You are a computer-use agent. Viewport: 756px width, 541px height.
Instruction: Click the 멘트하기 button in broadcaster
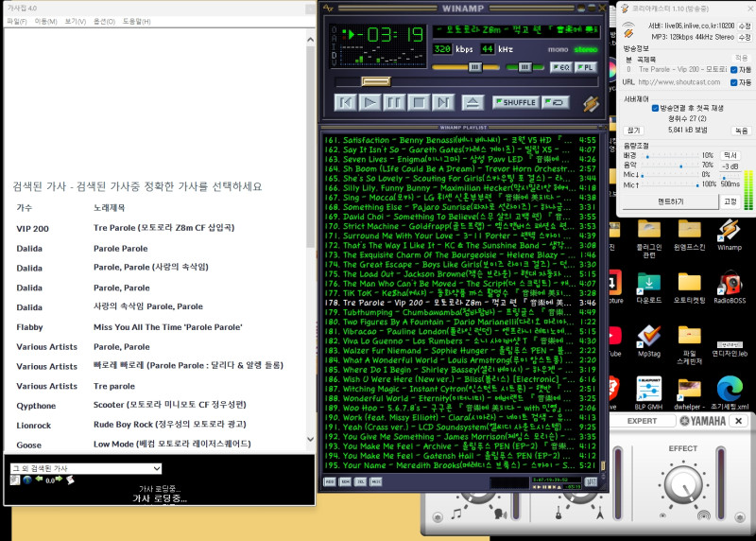670,201
